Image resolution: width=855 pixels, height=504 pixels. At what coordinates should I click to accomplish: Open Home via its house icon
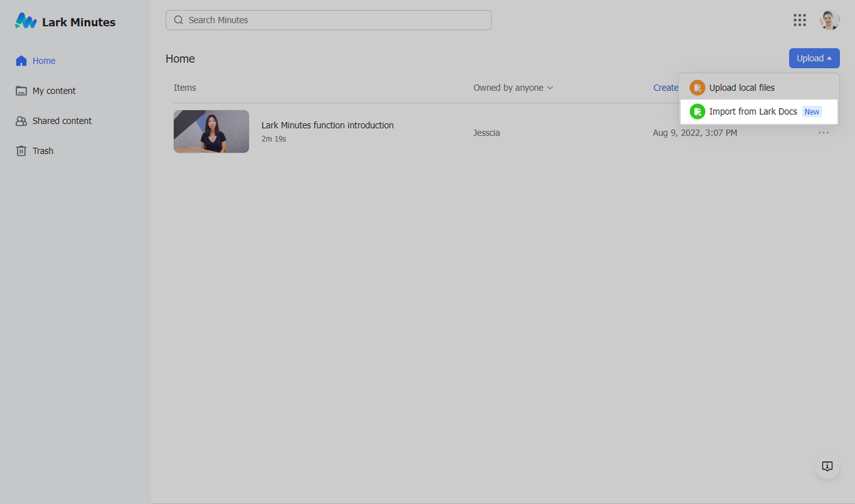point(21,61)
